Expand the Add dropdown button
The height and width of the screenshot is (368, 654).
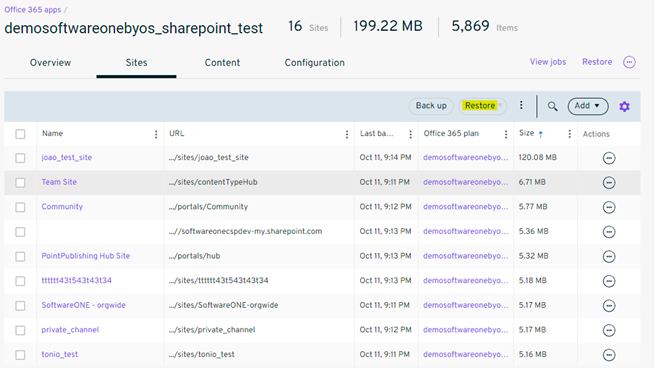(x=588, y=106)
